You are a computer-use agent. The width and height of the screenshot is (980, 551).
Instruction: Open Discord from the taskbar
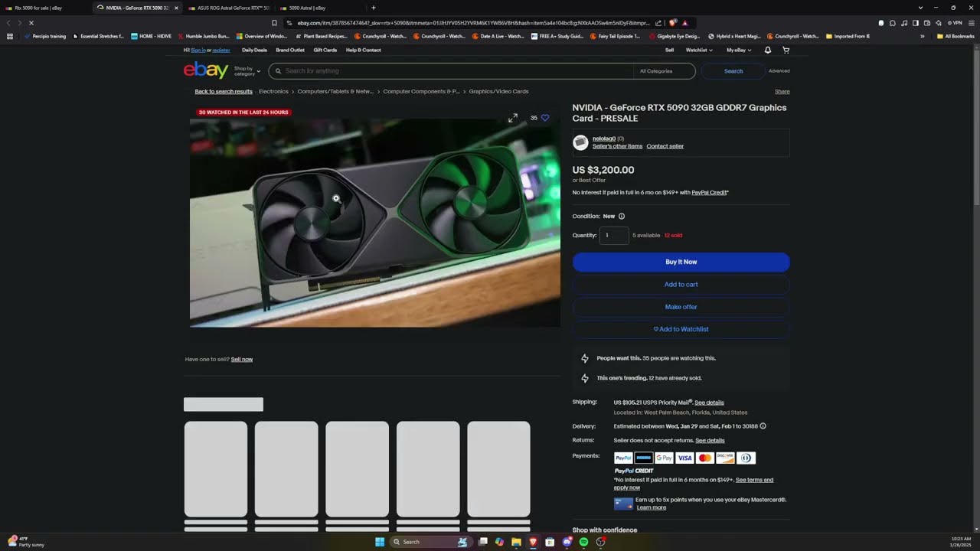pyautogui.click(x=567, y=542)
